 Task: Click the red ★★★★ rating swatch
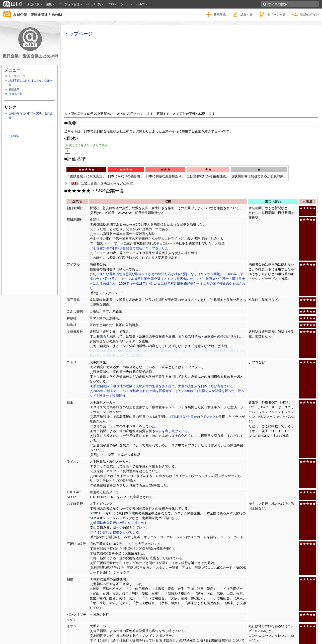126,170
